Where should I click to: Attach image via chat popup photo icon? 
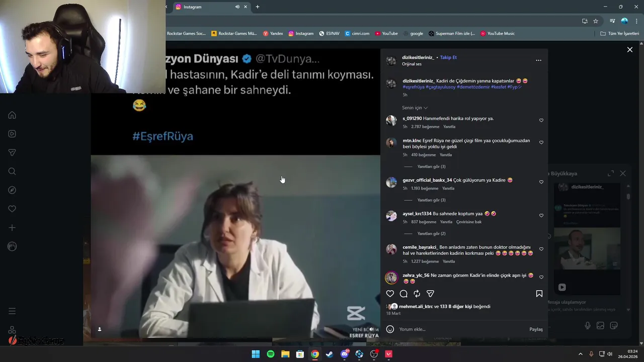(600, 326)
